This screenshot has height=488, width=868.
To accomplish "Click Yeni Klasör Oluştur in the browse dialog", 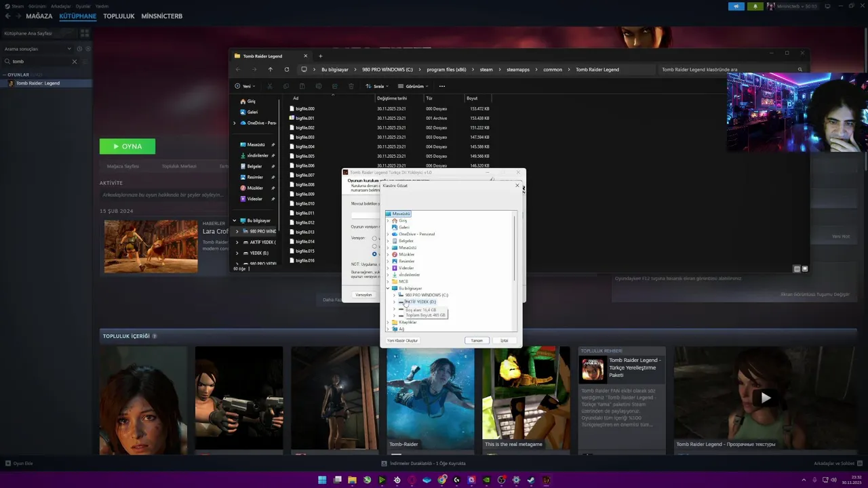I will [402, 340].
